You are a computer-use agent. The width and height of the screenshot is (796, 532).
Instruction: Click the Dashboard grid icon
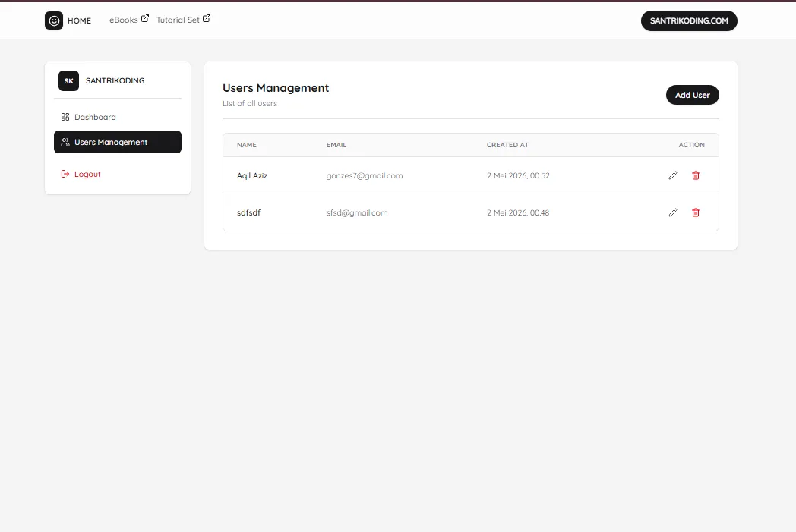65,117
